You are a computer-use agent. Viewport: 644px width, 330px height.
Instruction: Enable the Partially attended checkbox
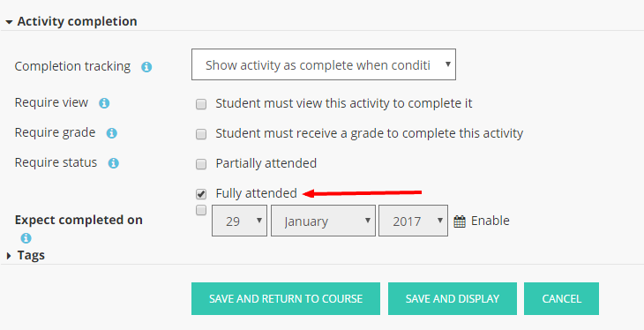pos(201,164)
